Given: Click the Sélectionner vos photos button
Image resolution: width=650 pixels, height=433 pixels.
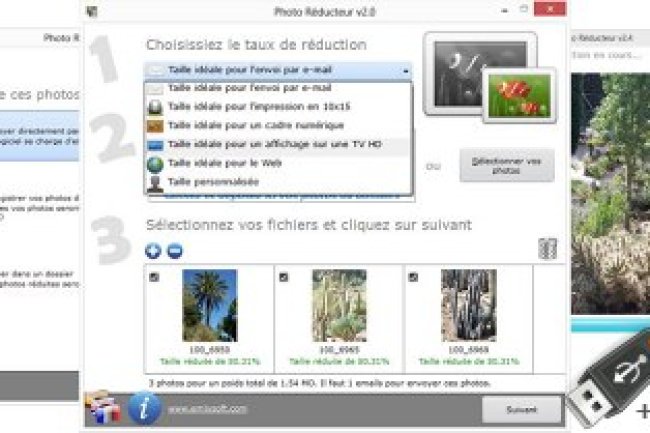Looking at the screenshot, I should coord(507,165).
